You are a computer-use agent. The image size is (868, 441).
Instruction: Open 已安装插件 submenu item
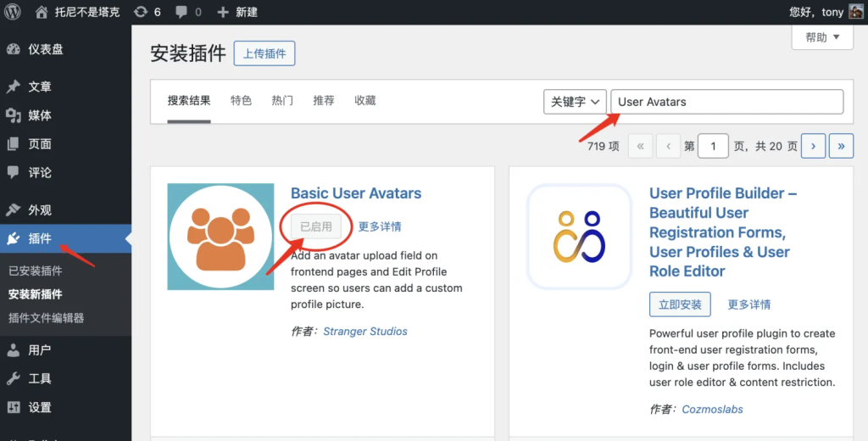coord(36,271)
